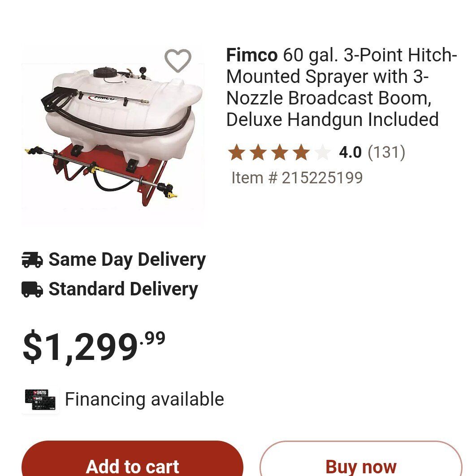Select the Standard Delivery label

coord(123,290)
